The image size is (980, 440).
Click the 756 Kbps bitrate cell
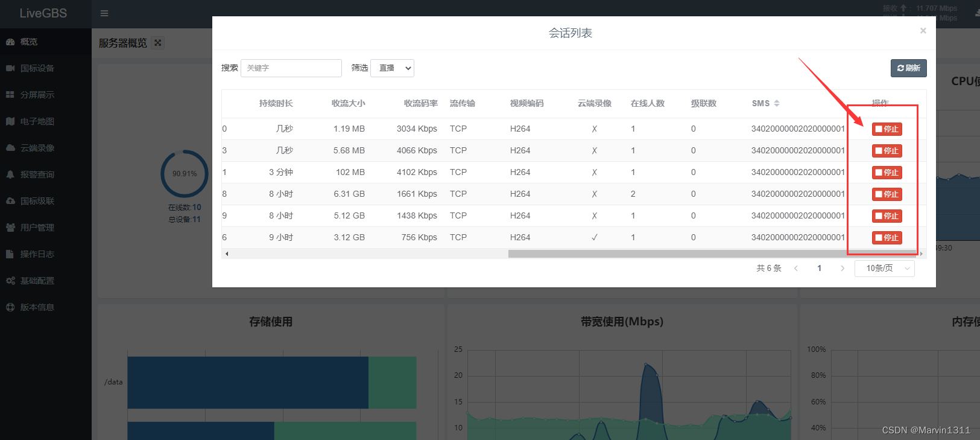419,237
